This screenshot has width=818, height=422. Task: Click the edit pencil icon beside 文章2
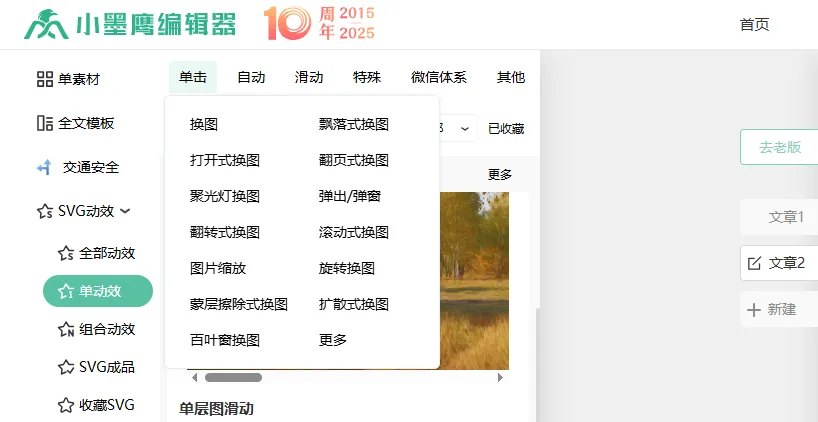(754, 263)
